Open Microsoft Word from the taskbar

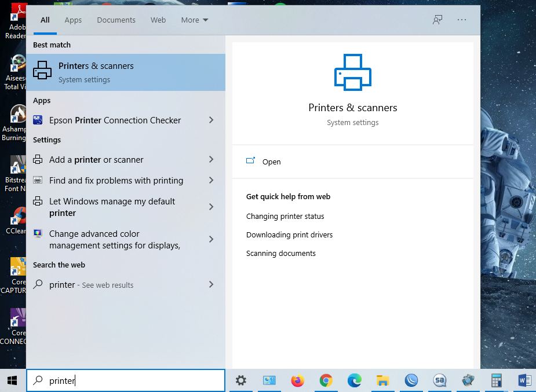[524, 380]
